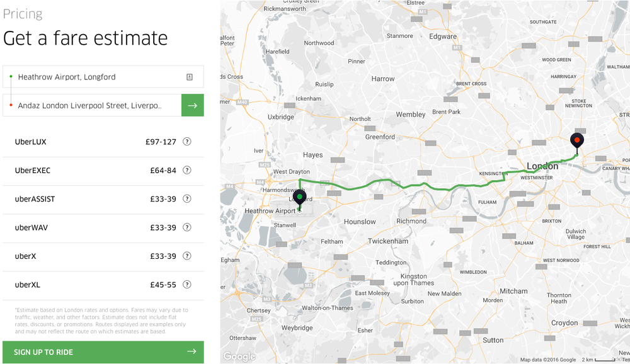Open the uberXL fare details help icon
The width and height of the screenshot is (630, 364).
pyautogui.click(x=186, y=284)
